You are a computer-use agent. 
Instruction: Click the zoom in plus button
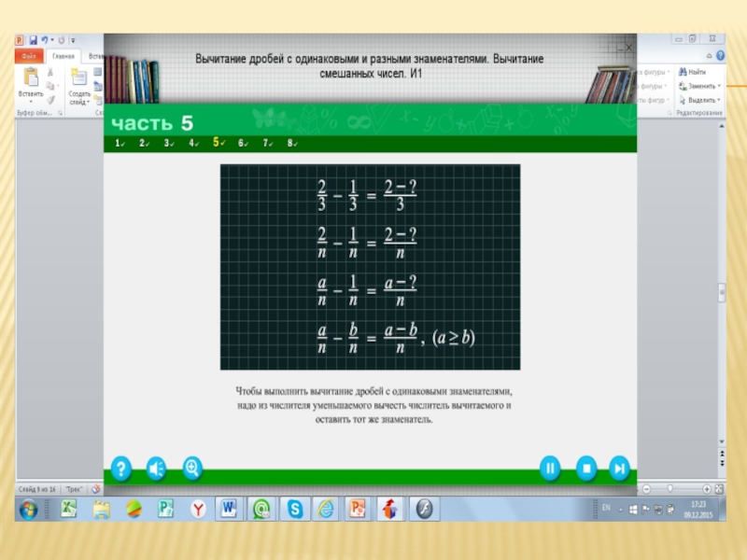click(707, 489)
